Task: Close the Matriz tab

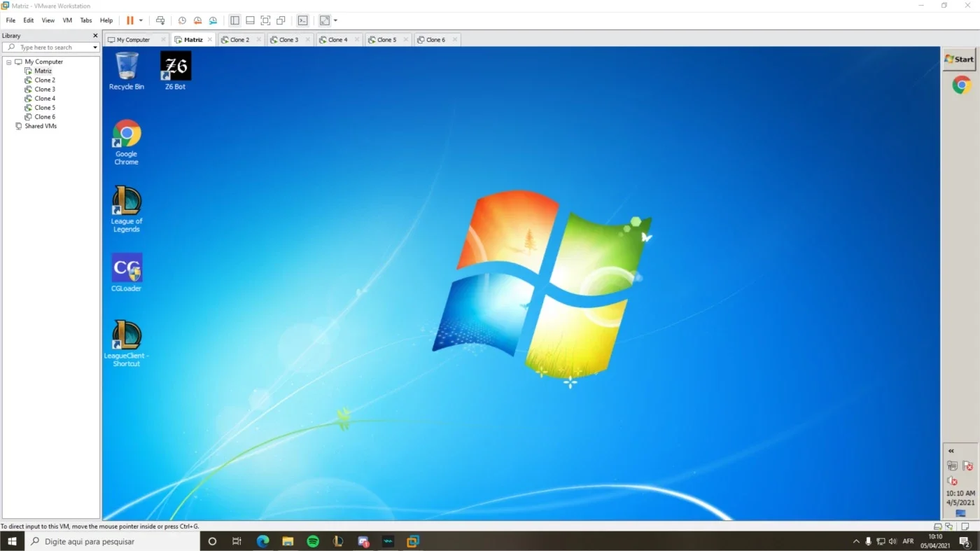Action: click(x=210, y=40)
